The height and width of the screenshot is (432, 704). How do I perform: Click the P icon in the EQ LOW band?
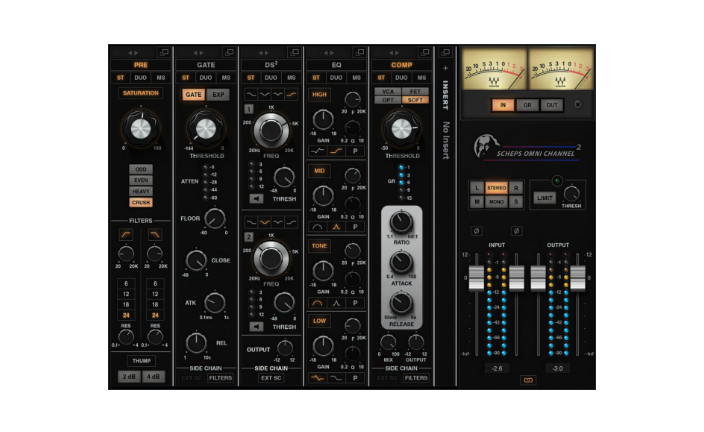tap(355, 378)
